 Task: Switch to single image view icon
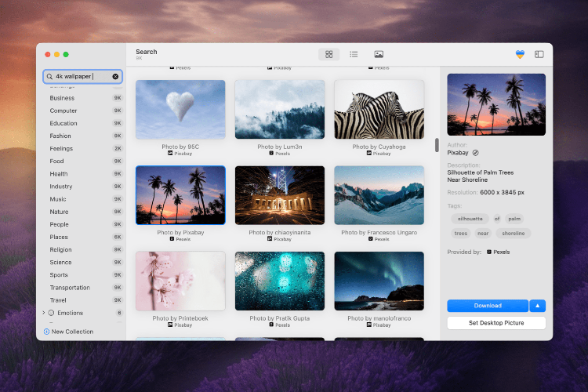click(x=379, y=54)
